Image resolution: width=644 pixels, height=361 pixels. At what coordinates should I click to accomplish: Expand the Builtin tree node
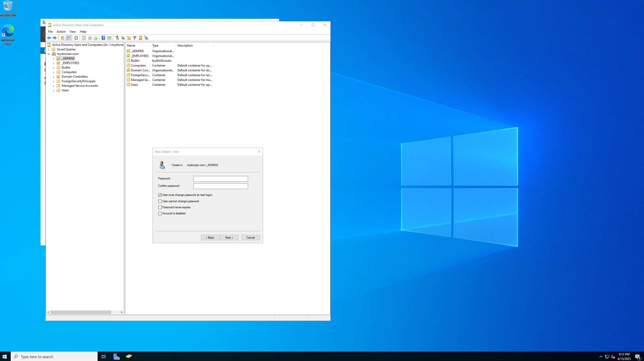click(x=54, y=68)
